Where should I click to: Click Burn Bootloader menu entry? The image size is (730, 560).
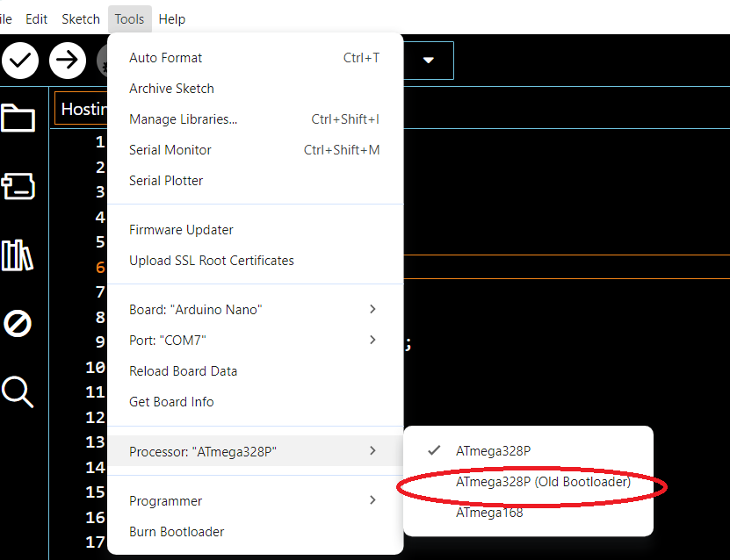(177, 531)
